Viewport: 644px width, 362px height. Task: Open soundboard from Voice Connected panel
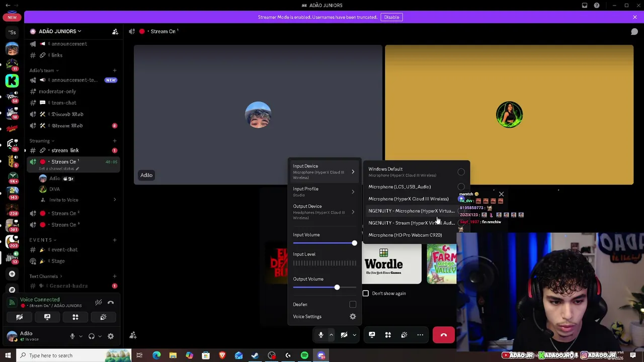(103, 317)
